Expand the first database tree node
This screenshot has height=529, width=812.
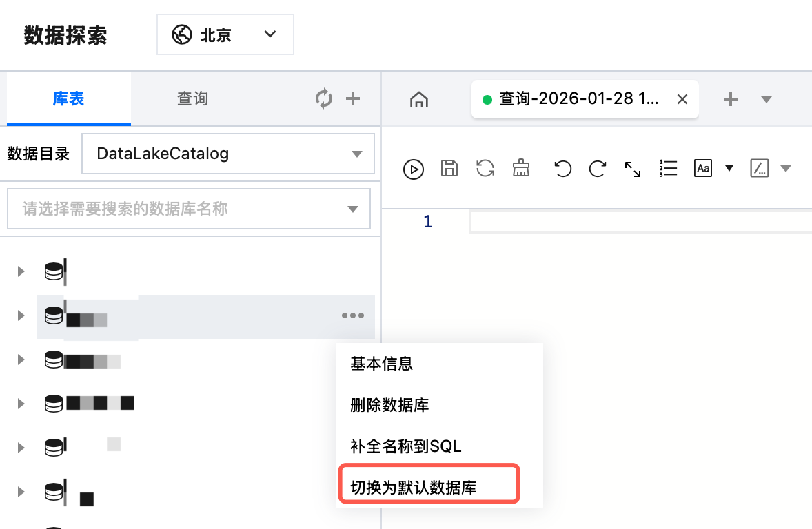(x=21, y=271)
